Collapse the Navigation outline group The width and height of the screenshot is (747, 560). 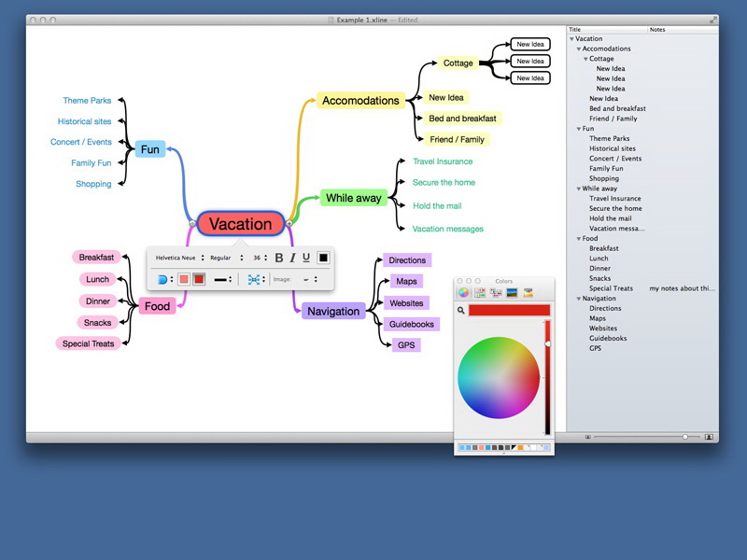[x=579, y=299]
